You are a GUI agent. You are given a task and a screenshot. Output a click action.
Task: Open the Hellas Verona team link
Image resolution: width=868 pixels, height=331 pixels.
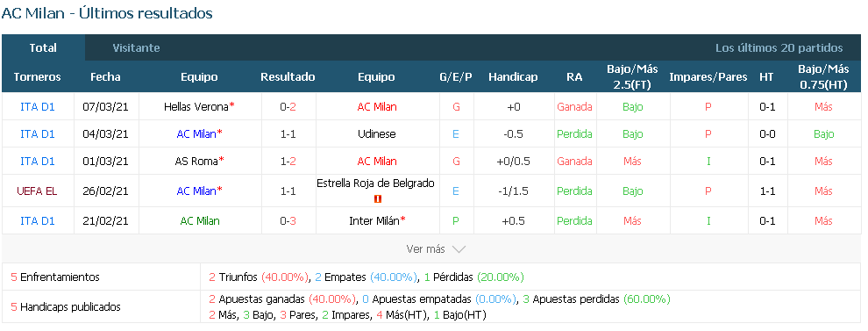pyautogui.click(x=196, y=107)
